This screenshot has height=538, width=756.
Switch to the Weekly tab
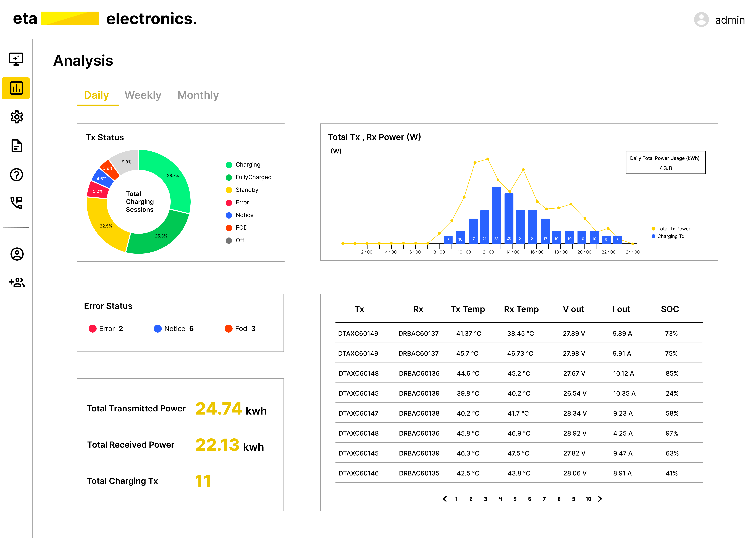point(143,95)
